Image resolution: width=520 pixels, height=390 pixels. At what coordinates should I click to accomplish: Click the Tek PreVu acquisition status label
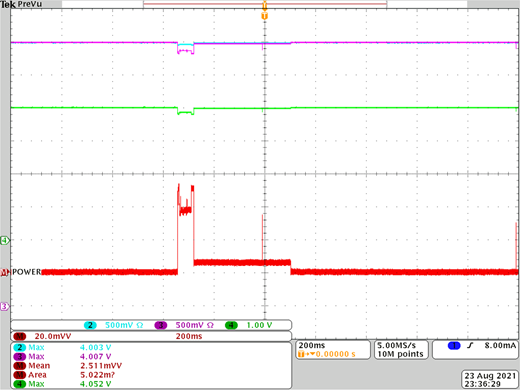(x=21, y=4)
